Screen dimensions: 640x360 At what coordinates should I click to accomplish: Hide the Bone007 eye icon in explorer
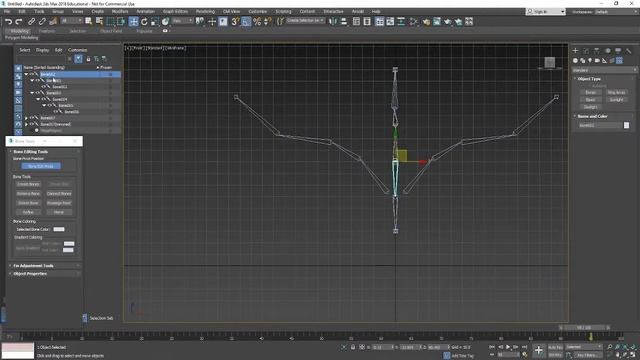pyautogui.click(x=31, y=118)
